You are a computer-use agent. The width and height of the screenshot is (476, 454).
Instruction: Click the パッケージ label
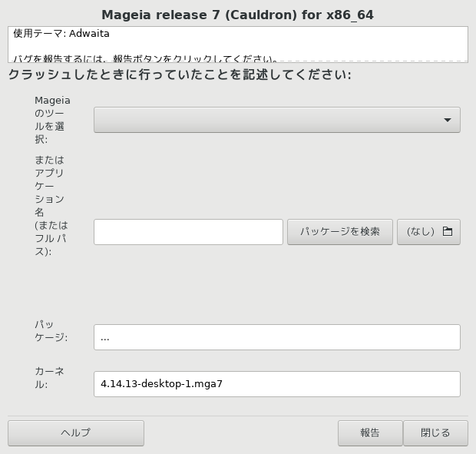51,331
